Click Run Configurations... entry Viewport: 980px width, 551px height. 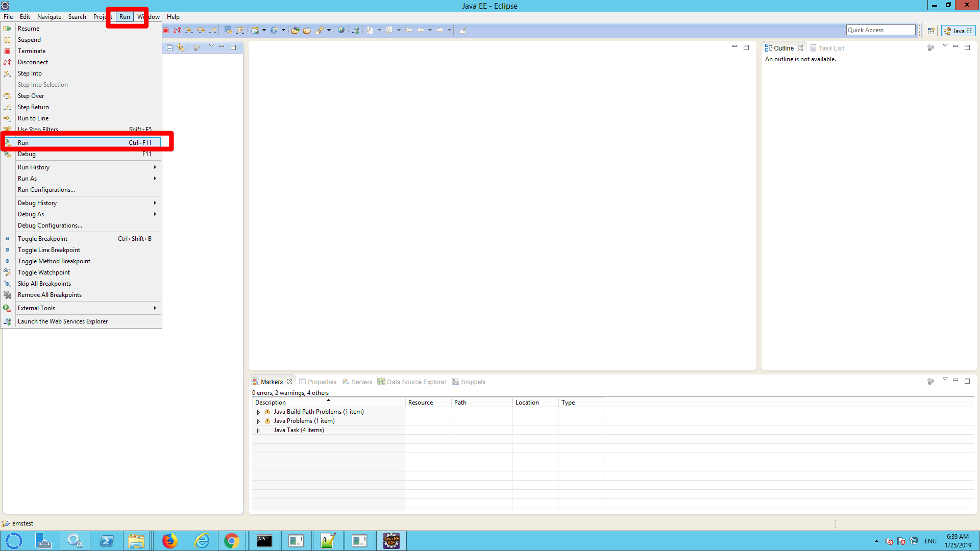81,190
